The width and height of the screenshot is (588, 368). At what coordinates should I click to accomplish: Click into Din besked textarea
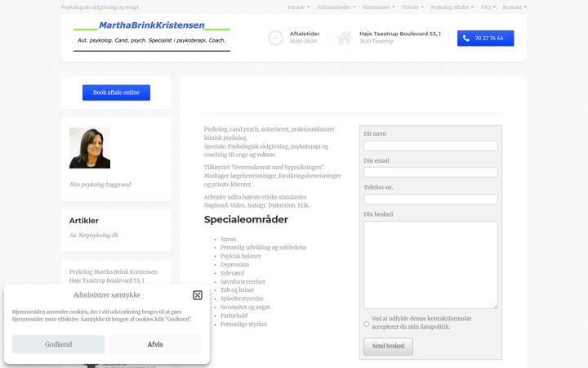pos(430,265)
